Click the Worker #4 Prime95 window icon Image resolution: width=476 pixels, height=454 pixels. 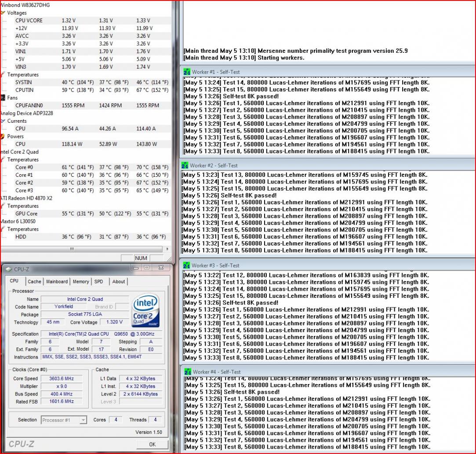[x=188, y=372]
